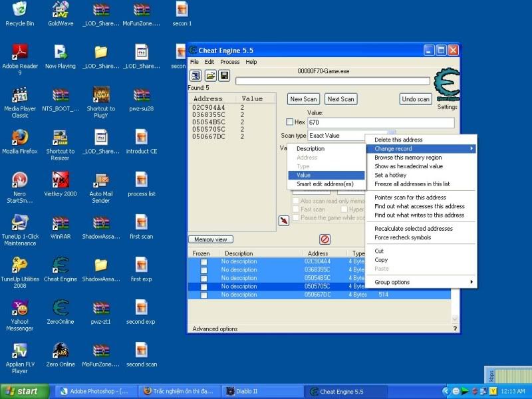Select the Yahoo! Messenger desktop icon
Screen dimensions: 532x399
[x=20, y=315]
